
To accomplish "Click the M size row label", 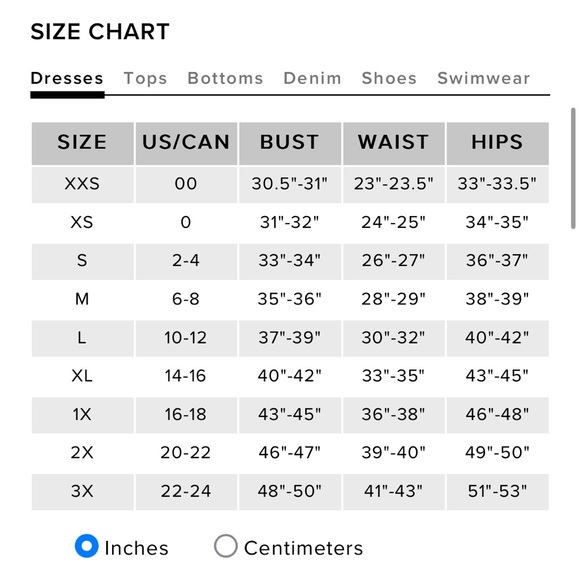I will [82, 299].
